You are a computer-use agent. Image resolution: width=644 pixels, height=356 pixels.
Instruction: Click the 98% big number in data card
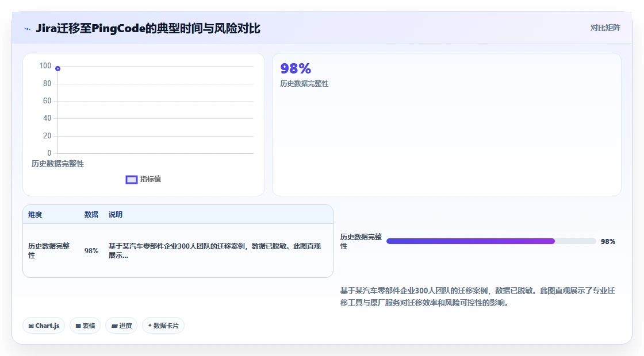296,68
